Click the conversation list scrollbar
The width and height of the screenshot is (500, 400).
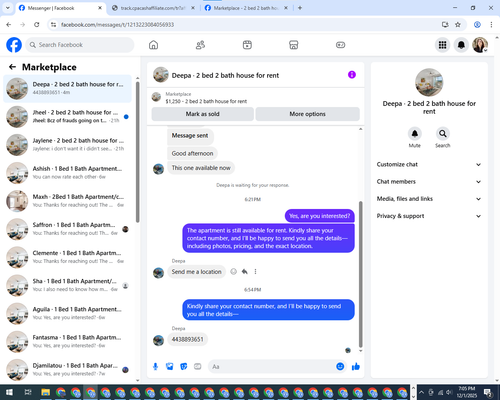tap(137, 152)
